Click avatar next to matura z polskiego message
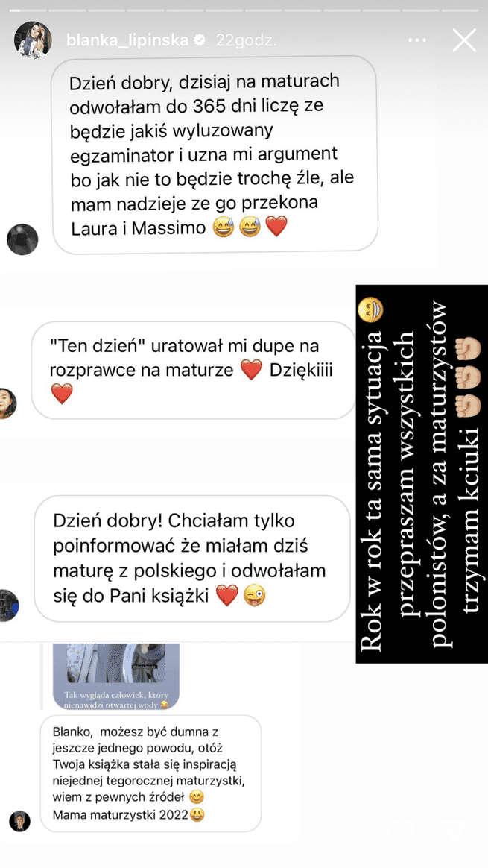Viewport: 488px width, 868px height. point(7,606)
